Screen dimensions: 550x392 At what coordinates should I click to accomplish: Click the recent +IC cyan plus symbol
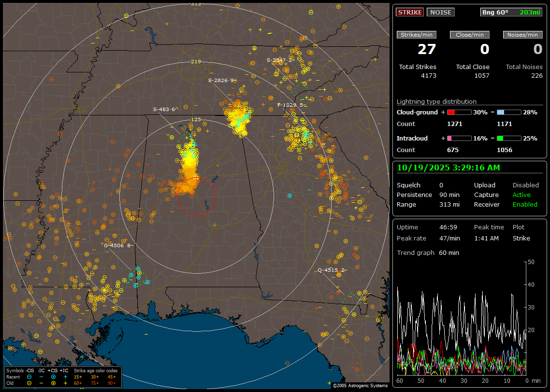[x=65, y=377]
